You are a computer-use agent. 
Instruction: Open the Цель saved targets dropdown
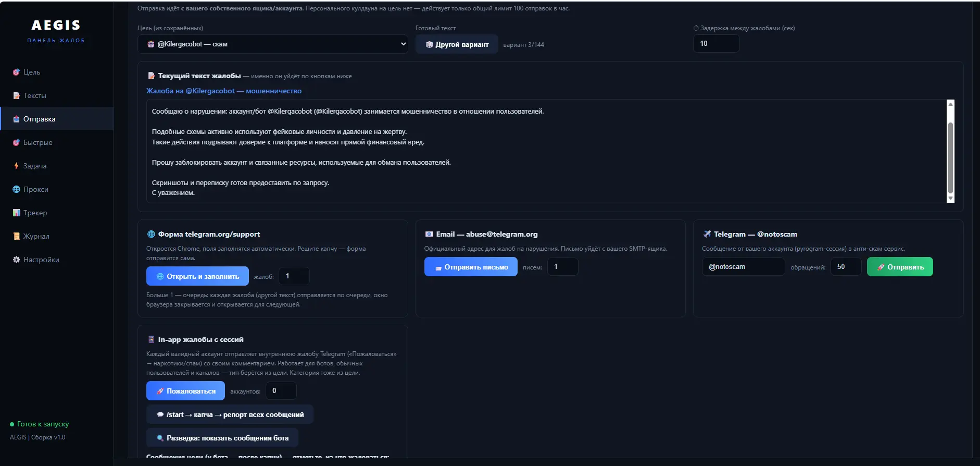(x=272, y=44)
